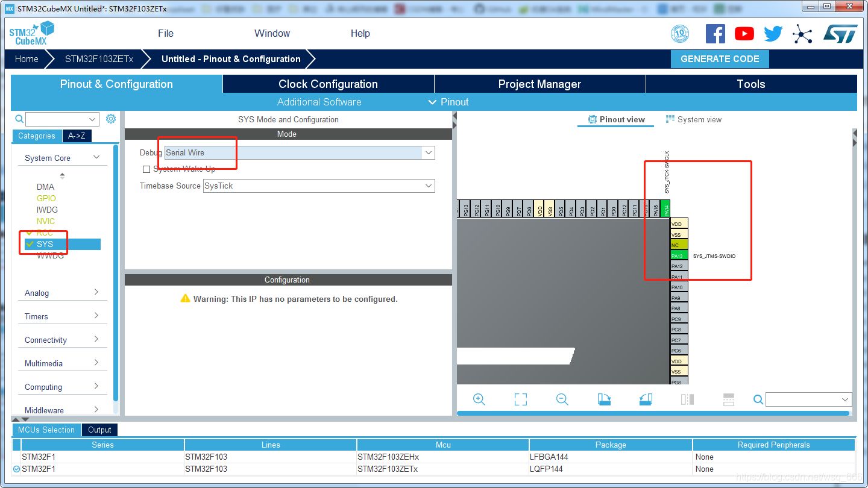Select IWDG in System Core

[x=47, y=210]
